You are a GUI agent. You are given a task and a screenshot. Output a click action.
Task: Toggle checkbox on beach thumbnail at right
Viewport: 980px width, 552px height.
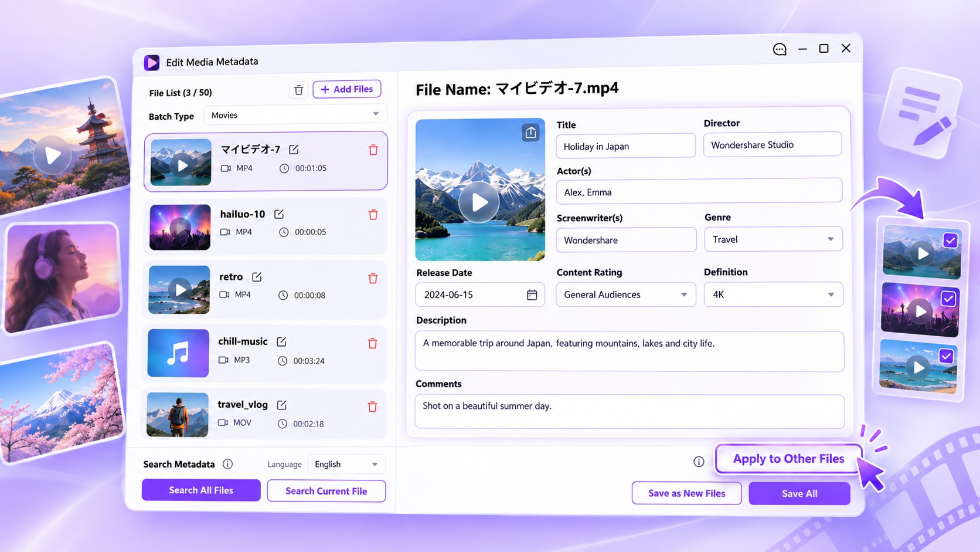(946, 356)
